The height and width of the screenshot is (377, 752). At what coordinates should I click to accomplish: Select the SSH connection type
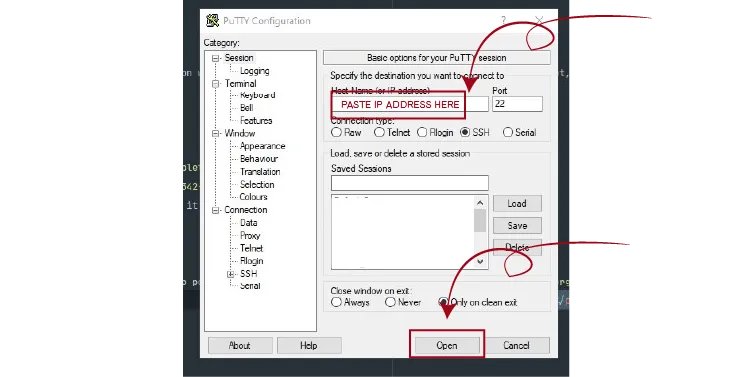click(465, 132)
